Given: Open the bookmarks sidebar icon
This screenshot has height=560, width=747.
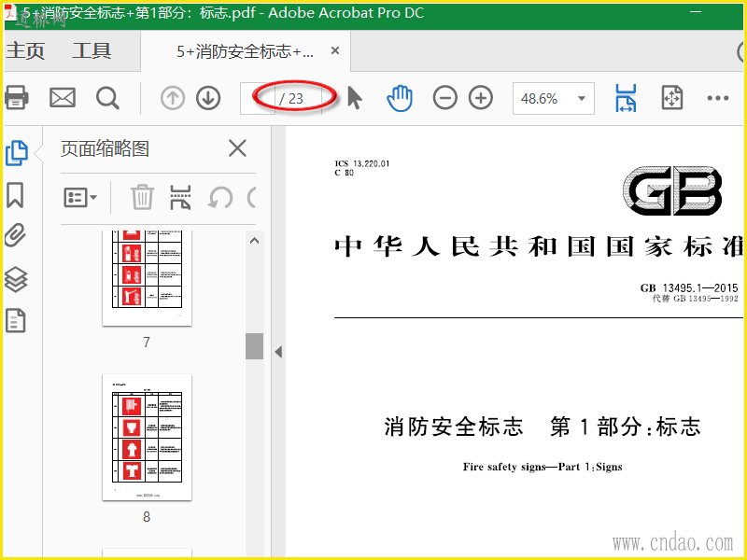Looking at the screenshot, I should (15, 195).
